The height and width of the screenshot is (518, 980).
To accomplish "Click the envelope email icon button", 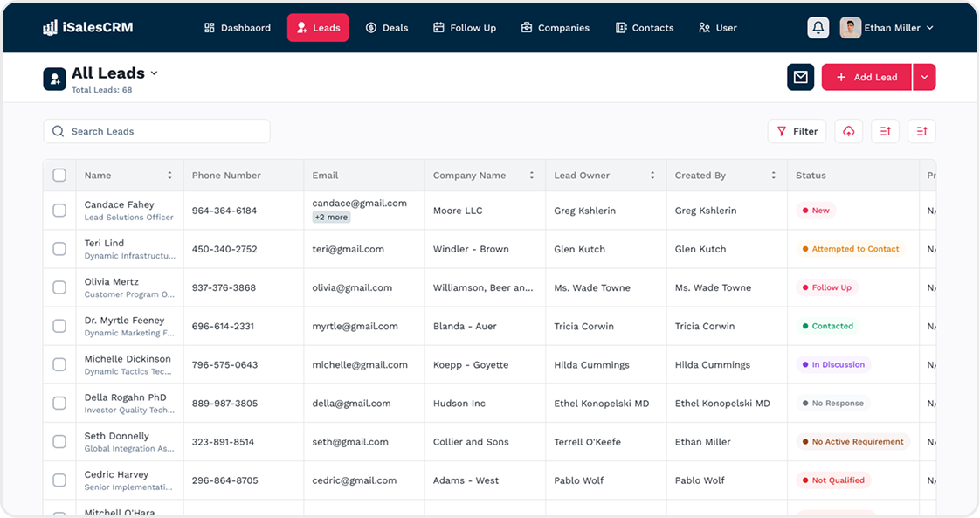I will [x=801, y=77].
